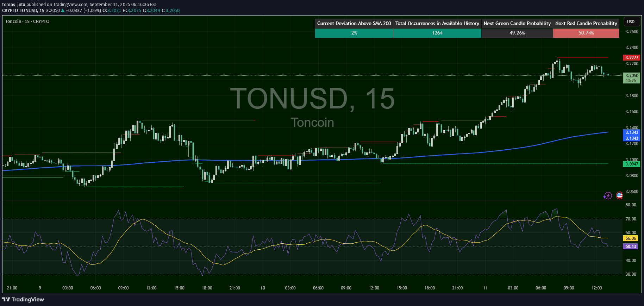Click the 49.26% green probability cell

coord(517,33)
